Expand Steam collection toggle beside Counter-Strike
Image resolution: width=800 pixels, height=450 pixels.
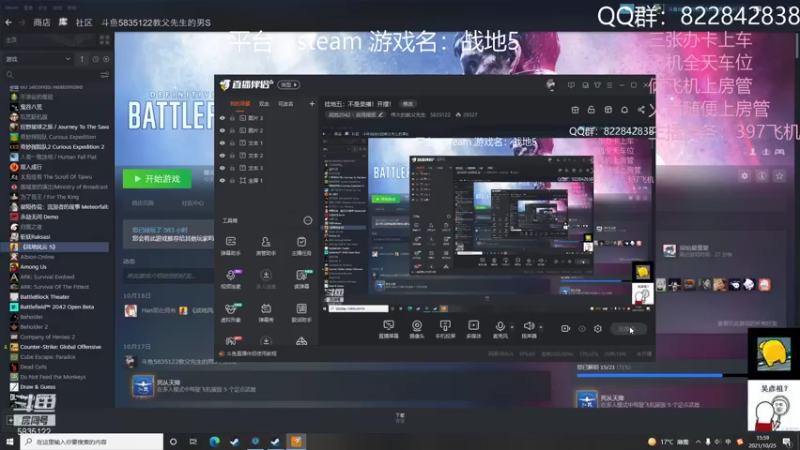[x=6, y=347]
